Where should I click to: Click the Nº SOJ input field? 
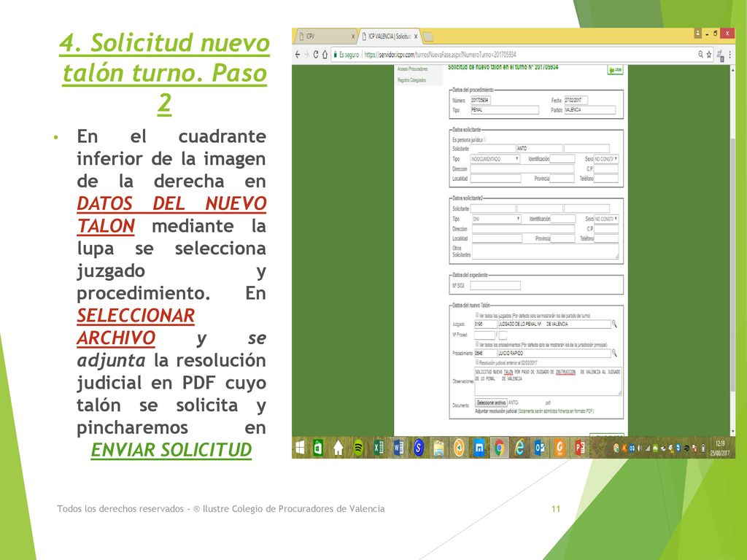coord(495,286)
